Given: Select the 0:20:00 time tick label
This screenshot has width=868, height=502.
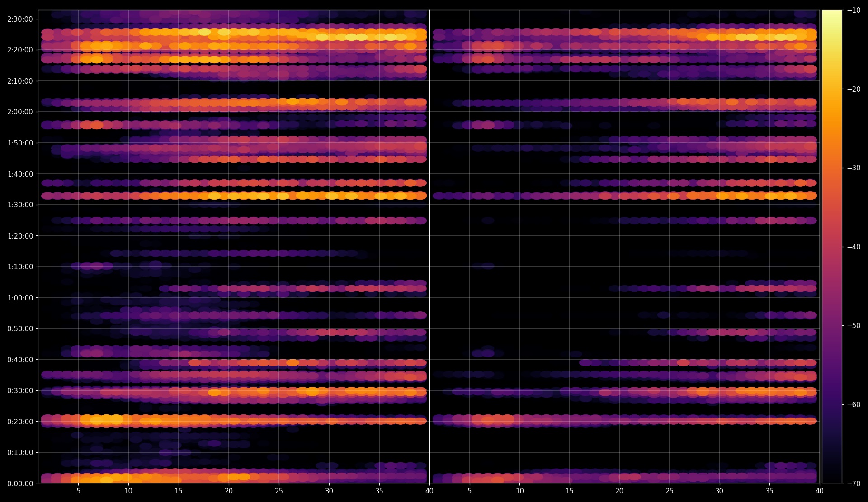Looking at the screenshot, I should click(20, 422).
